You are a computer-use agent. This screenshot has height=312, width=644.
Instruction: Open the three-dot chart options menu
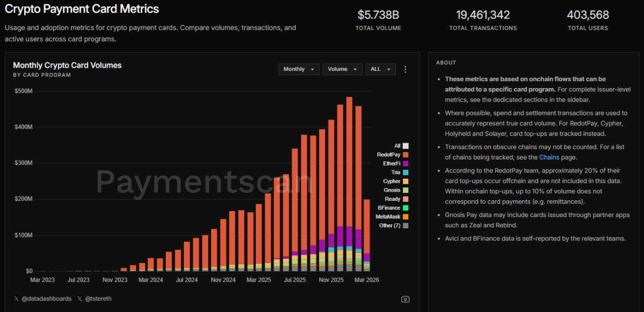[x=405, y=69]
